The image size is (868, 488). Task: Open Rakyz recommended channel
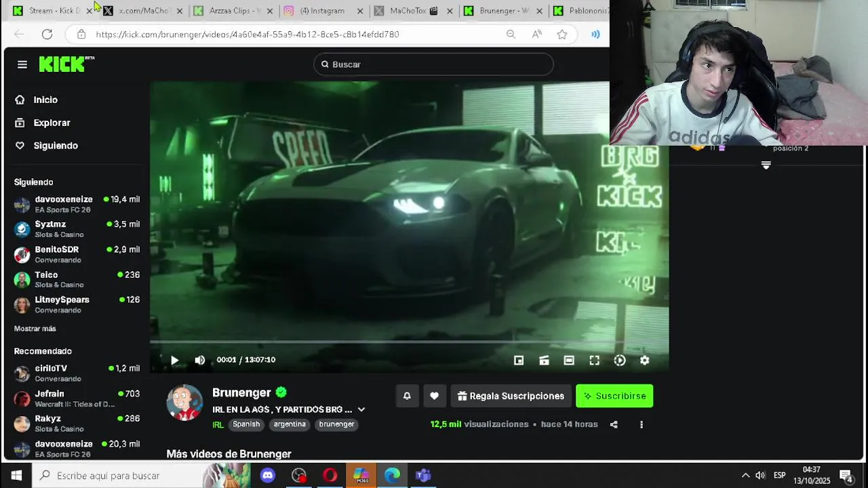click(77, 424)
